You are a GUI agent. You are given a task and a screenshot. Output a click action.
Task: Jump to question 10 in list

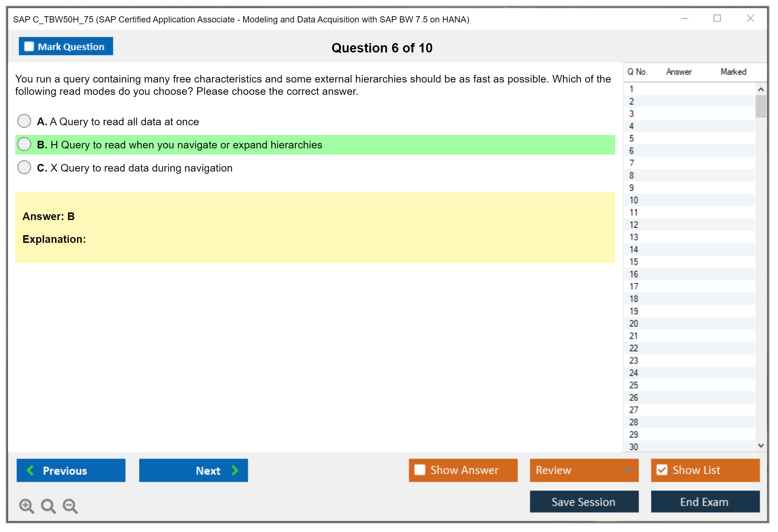pos(634,200)
